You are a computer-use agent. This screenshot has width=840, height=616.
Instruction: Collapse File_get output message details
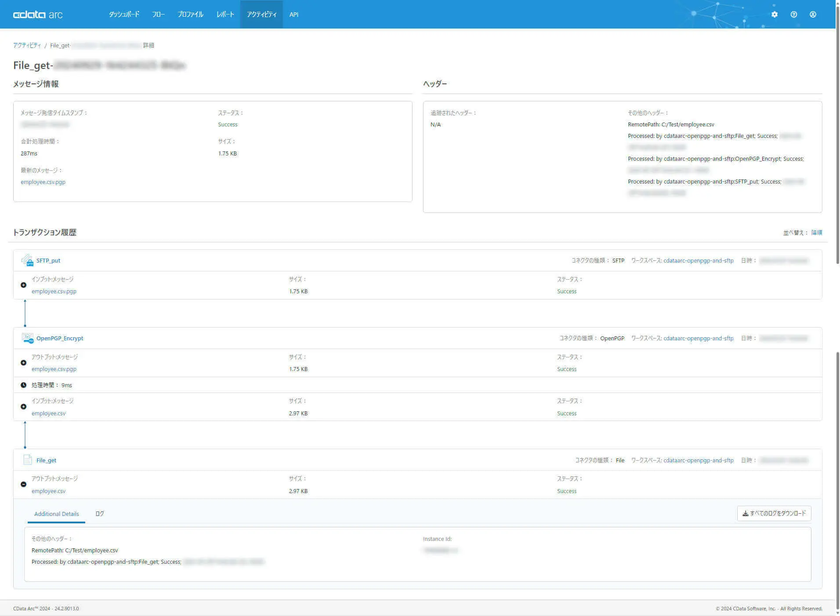(x=24, y=484)
